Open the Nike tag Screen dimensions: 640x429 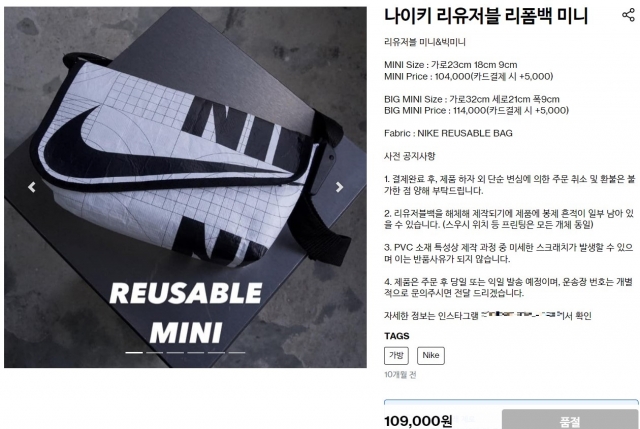tap(431, 355)
